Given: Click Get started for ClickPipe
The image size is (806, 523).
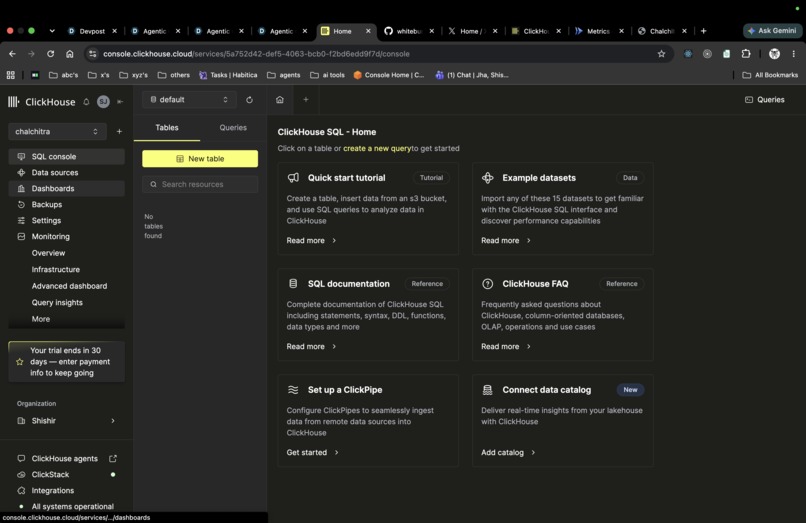Looking at the screenshot, I should coord(312,452).
